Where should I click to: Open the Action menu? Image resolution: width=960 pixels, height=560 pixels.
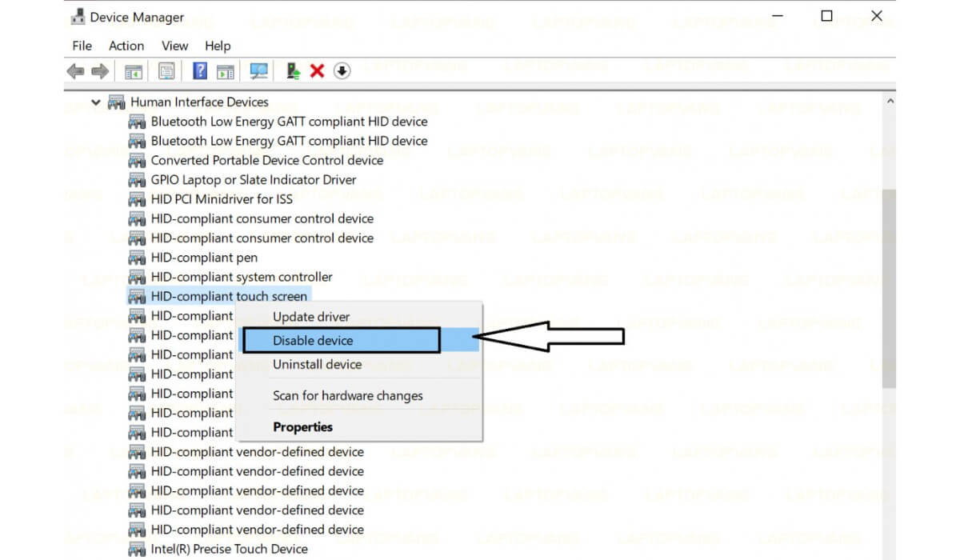pos(126,46)
